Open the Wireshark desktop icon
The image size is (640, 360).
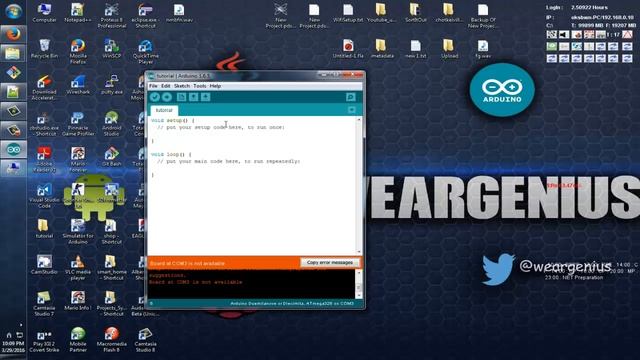78,84
